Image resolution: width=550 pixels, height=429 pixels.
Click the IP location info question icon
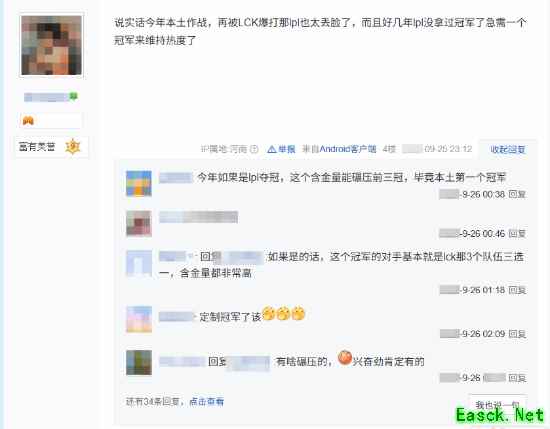coord(254,149)
